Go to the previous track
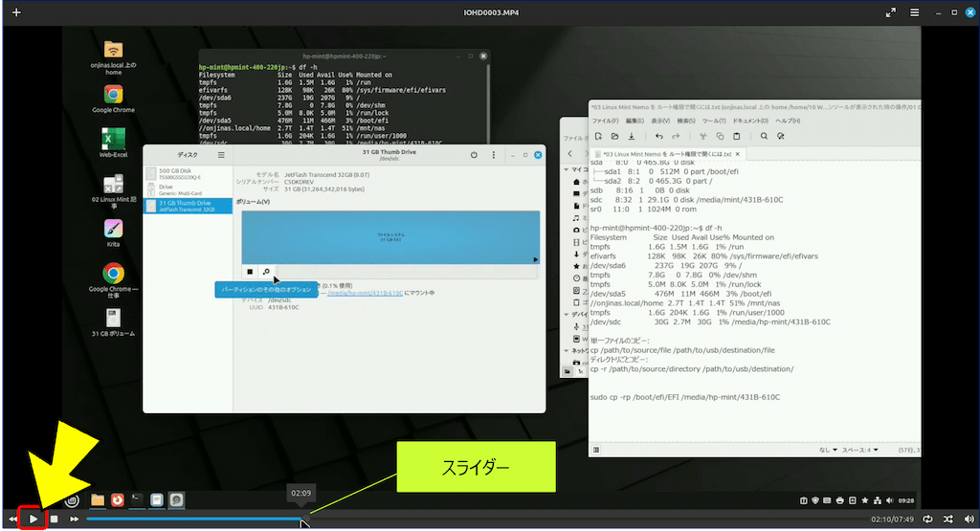The image size is (980, 531). [12, 519]
